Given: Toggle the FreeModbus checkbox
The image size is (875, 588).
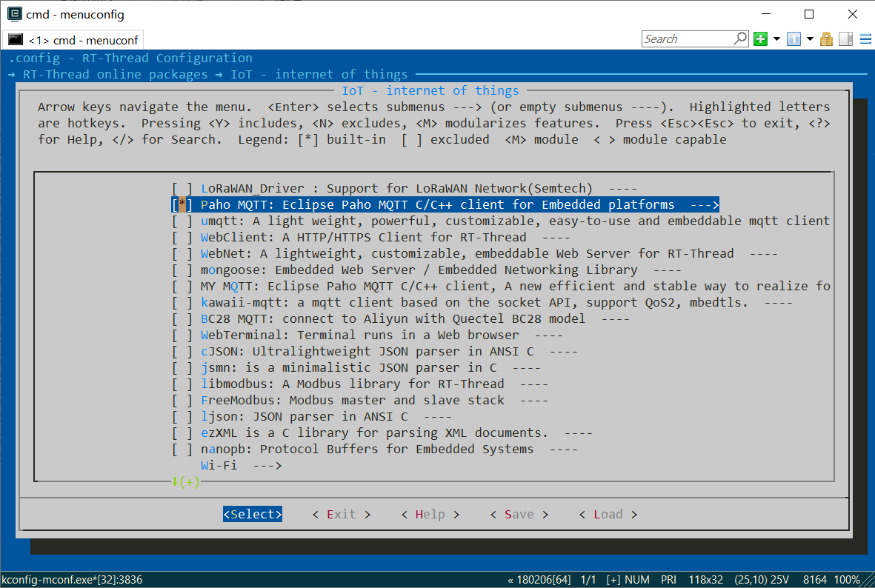Looking at the screenshot, I should click(x=182, y=400).
